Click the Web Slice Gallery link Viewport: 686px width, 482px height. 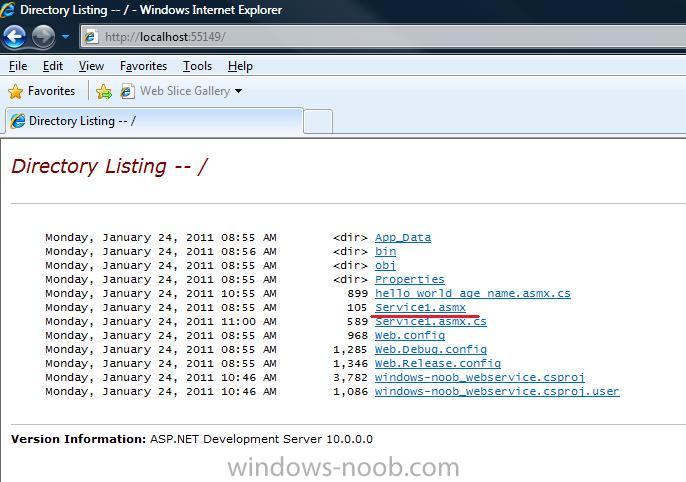point(185,91)
